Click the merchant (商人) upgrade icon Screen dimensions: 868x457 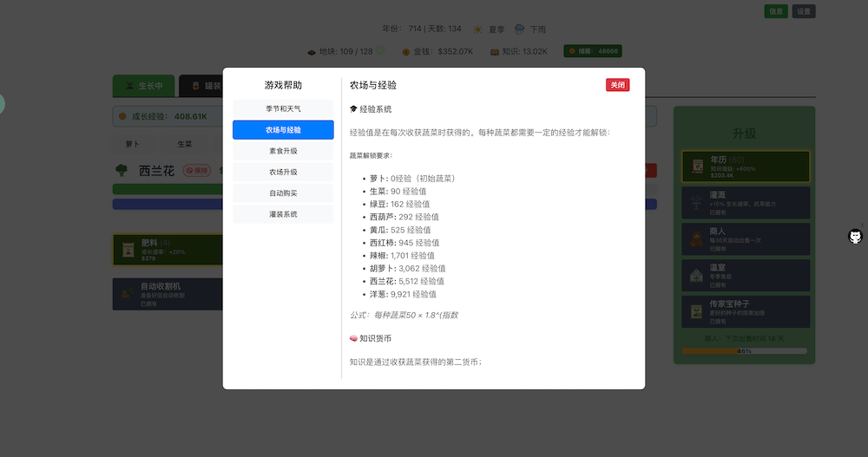[696, 238]
